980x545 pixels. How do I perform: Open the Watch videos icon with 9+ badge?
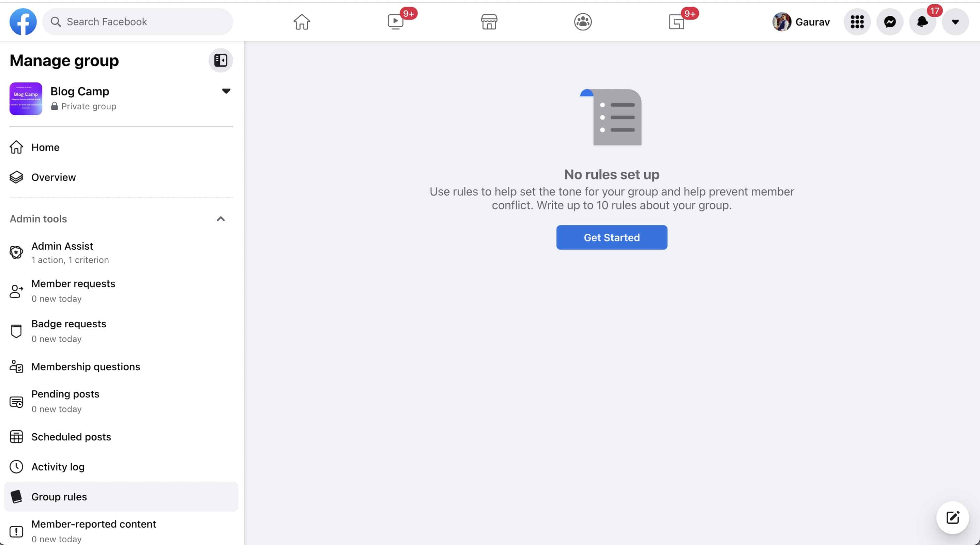396,22
